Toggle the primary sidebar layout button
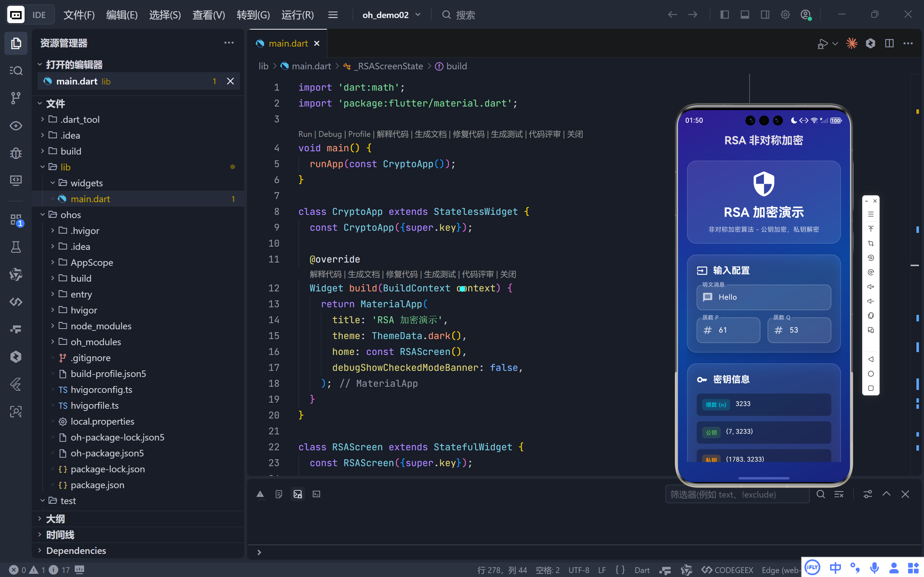924x577 pixels. click(x=724, y=15)
